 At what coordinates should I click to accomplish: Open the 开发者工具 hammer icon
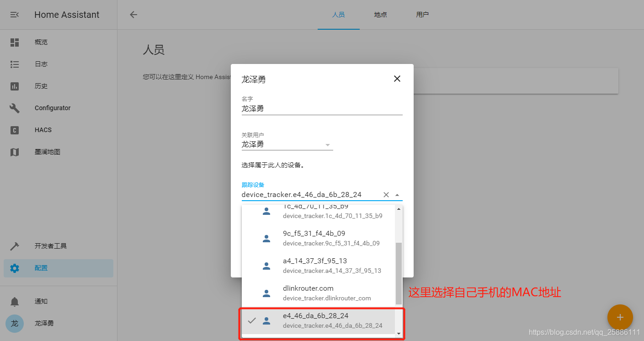[15, 246]
